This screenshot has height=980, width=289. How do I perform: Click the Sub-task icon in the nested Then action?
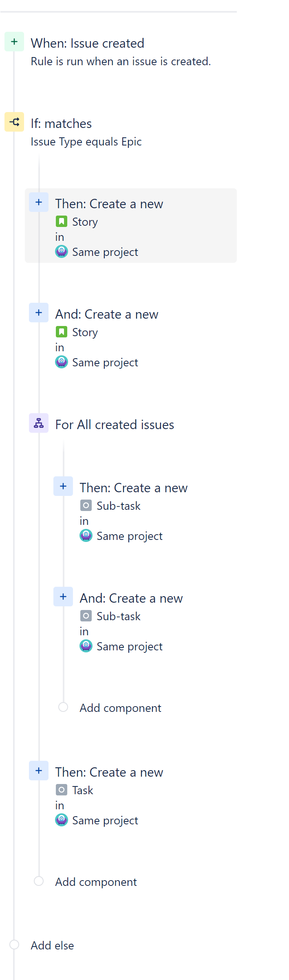coord(86,505)
